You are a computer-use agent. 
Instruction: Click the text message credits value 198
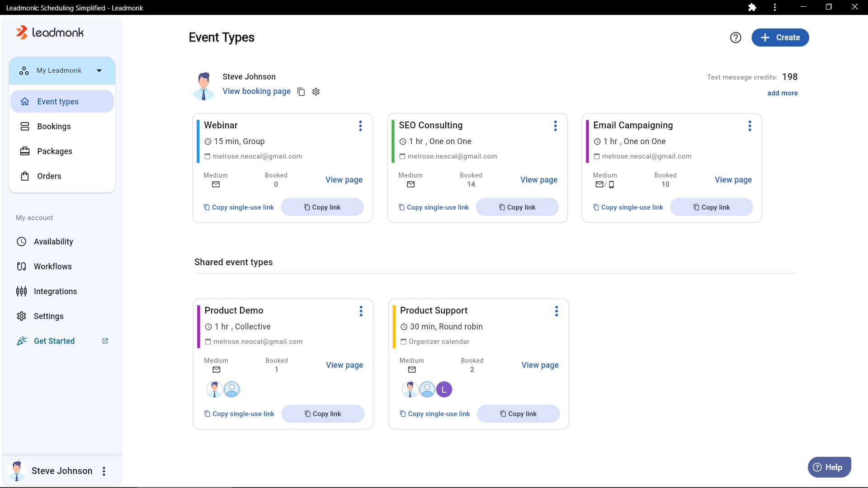click(790, 77)
